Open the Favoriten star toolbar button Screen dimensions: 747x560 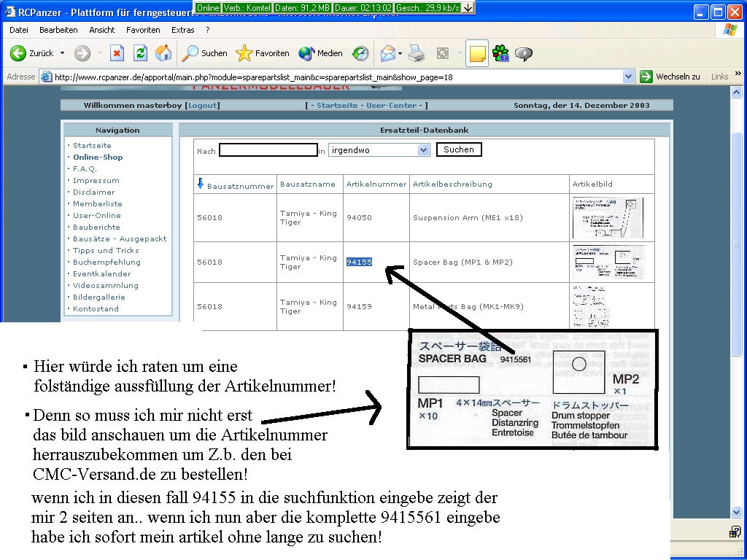pyautogui.click(x=263, y=53)
